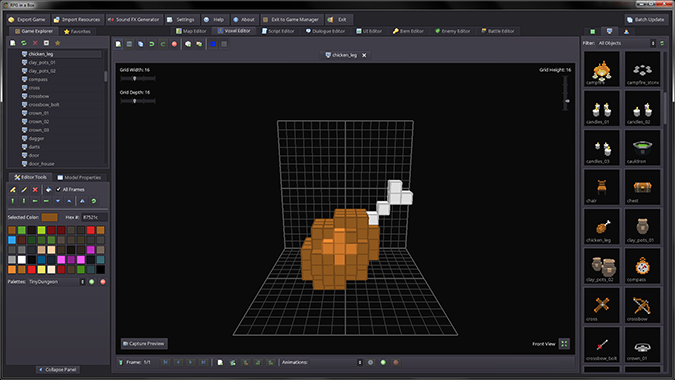675x380 pixels.
Task: Toggle the All Frames checkbox
Action: tap(59, 189)
